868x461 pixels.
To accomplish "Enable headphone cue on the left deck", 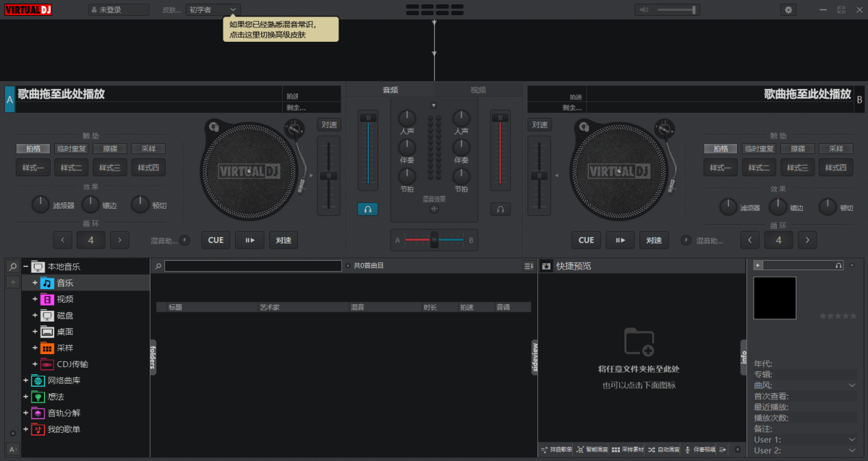I will click(x=367, y=209).
